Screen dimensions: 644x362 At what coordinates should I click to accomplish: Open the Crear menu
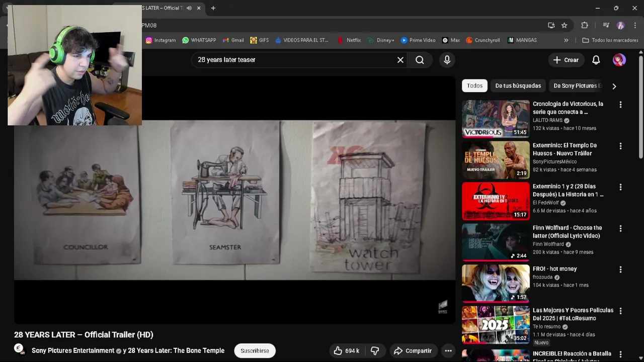(566, 60)
